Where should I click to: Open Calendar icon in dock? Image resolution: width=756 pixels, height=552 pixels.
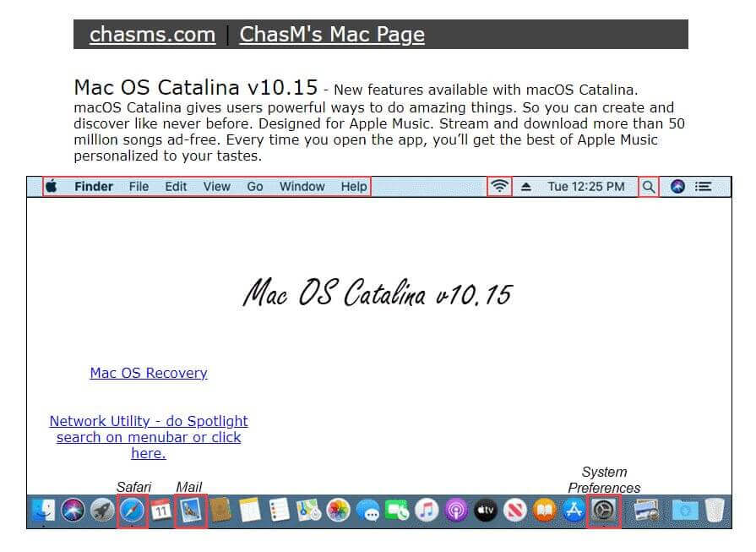pos(161,511)
